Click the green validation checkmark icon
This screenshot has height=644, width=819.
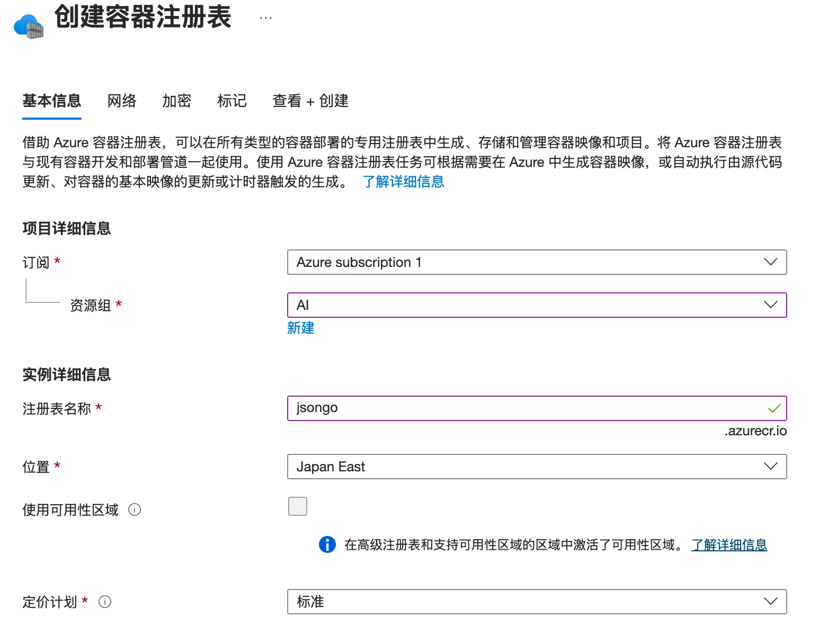point(774,408)
